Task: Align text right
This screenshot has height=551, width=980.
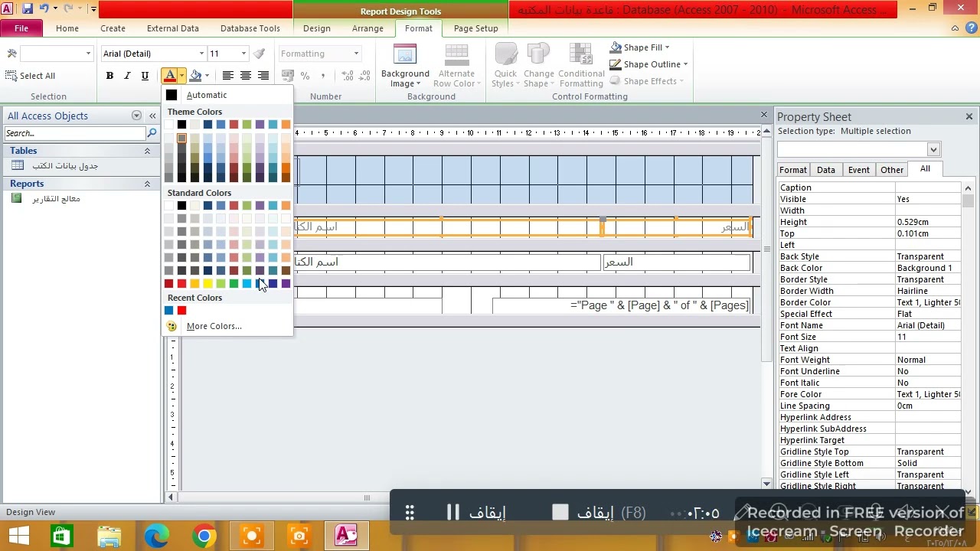Action: point(263,76)
